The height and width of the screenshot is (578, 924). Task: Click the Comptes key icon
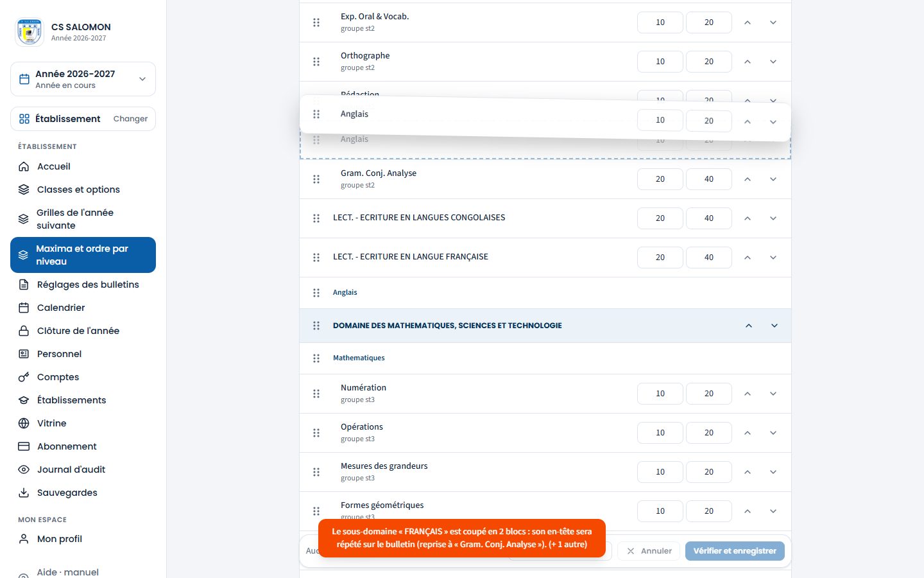pos(24,377)
